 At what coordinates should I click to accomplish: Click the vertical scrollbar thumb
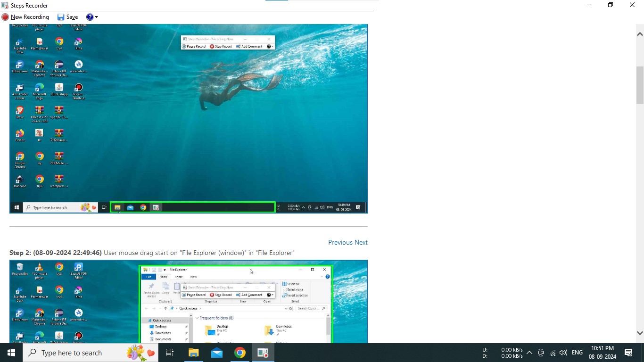click(640, 85)
